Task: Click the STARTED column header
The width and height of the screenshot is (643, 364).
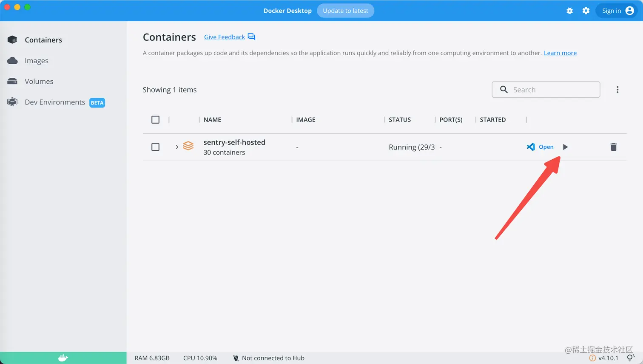Action: [493, 120]
